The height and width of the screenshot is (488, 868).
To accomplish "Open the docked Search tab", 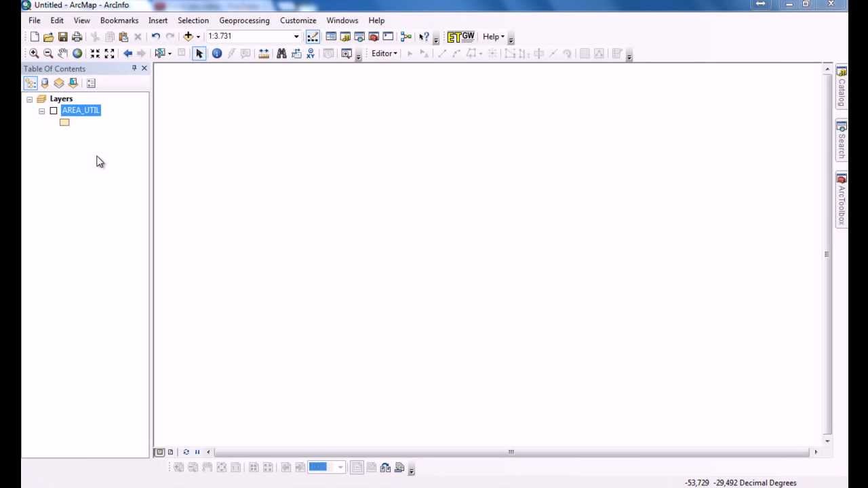I will click(842, 142).
